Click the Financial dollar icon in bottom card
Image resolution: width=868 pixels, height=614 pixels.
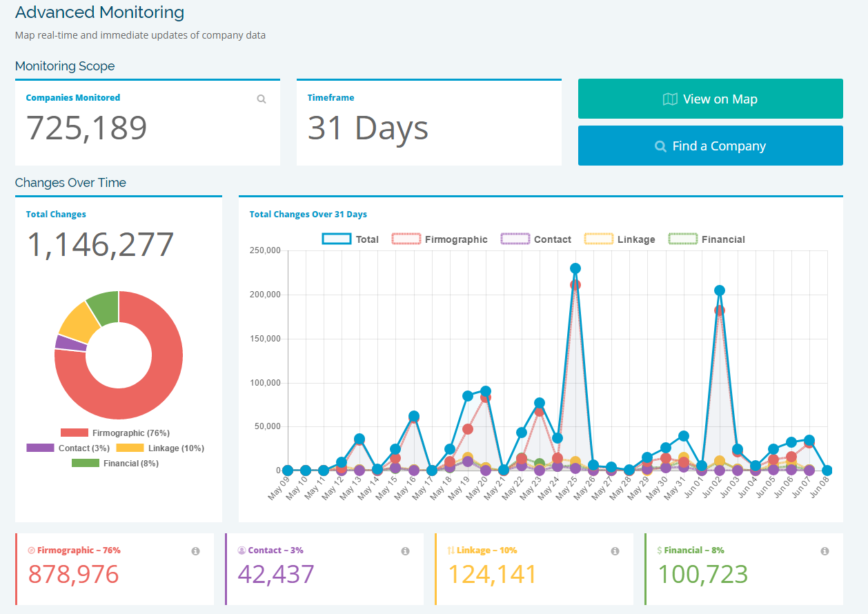coord(660,551)
